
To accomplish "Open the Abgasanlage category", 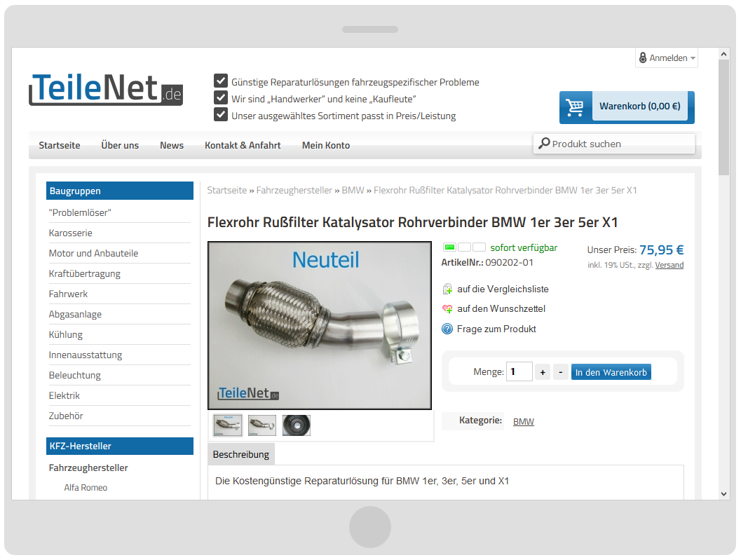I will tap(75, 314).
